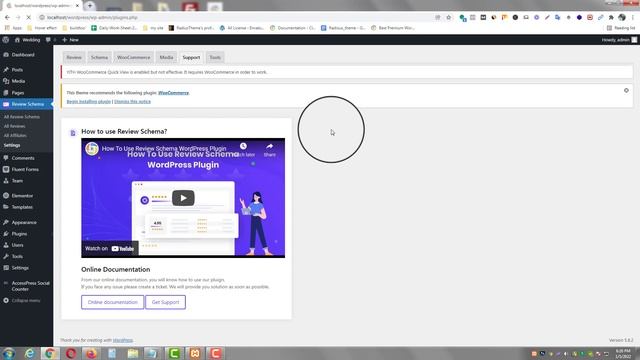Open XAMPP from the taskbar
This screenshot has width=640, height=360.
(195, 353)
